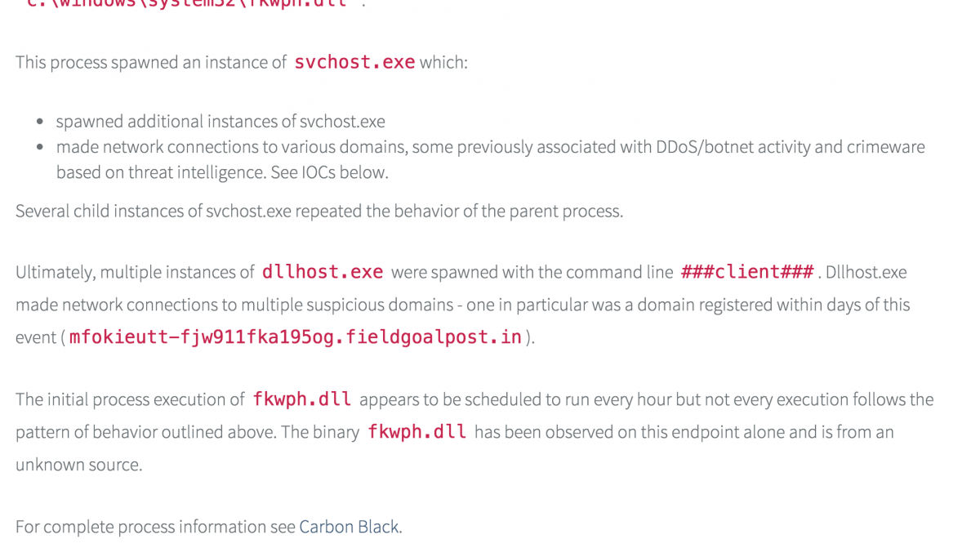The image size is (980, 548).
Task: Click 'For complete process information see' text
Action: pyautogui.click(x=155, y=527)
